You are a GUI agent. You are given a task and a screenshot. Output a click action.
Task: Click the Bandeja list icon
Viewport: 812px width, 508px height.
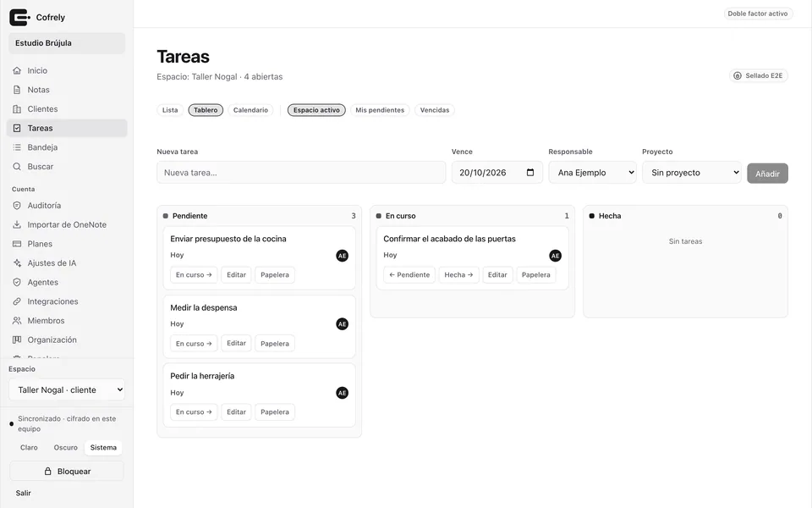(17, 147)
